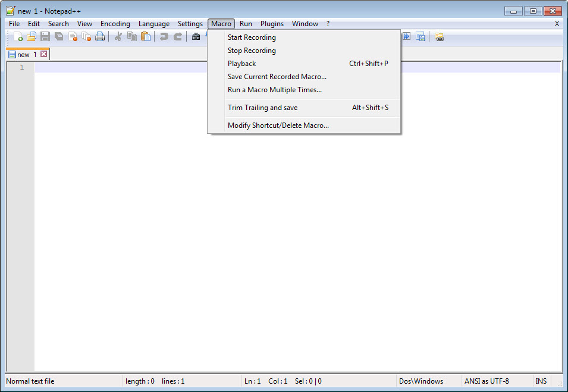The image size is (568, 392).
Task: Click the Paste clipboard icon
Action: point(146,37)
